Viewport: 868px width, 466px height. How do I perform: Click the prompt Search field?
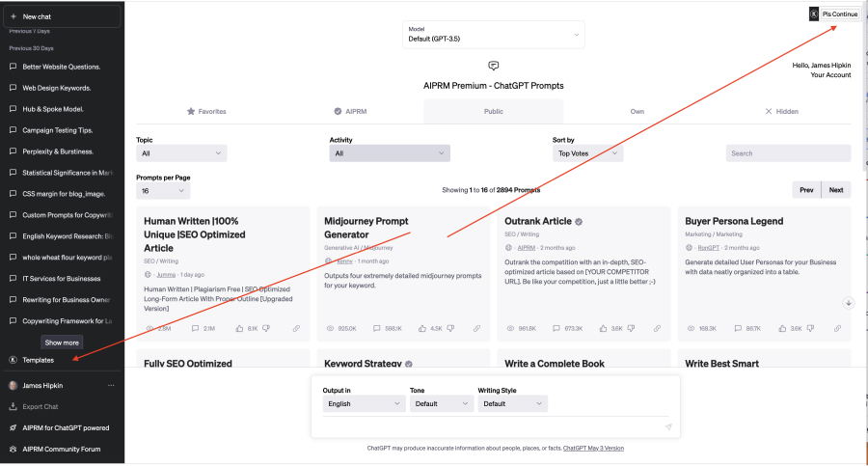[788, 153]
